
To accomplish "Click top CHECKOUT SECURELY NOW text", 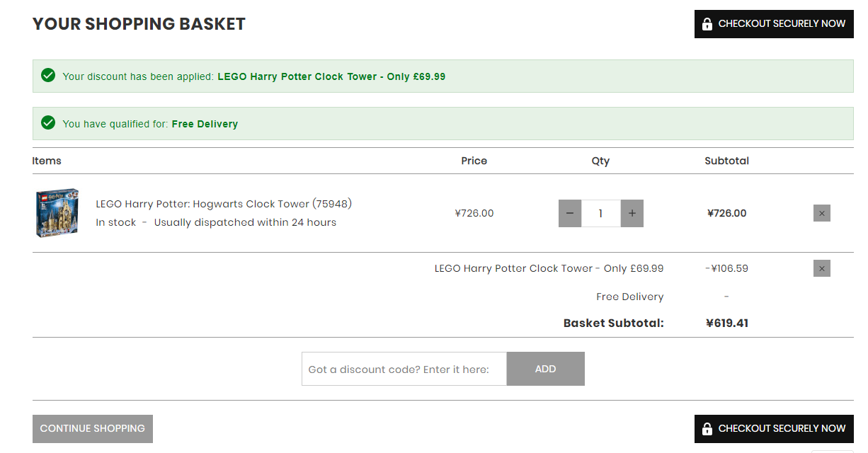I will pyautogui.click(x=782, y=24).
